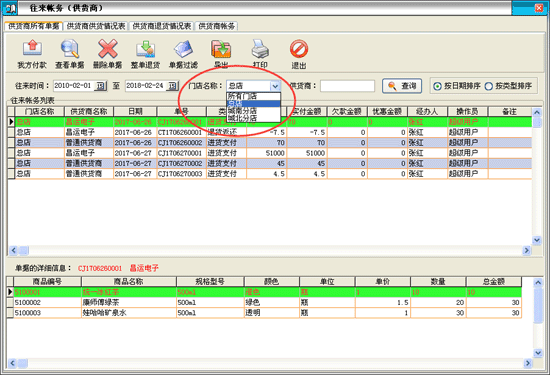Click the 打印 printer icon
550x375 pixels.
[260, 49]
